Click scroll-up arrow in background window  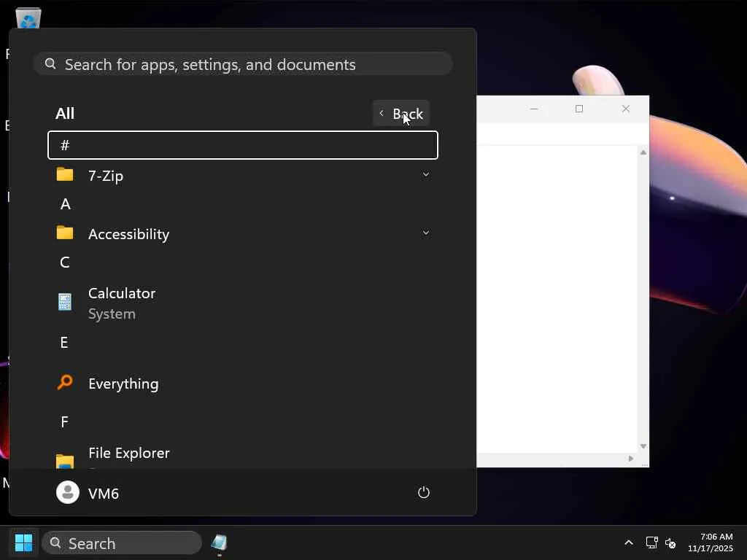click(643, 152)
